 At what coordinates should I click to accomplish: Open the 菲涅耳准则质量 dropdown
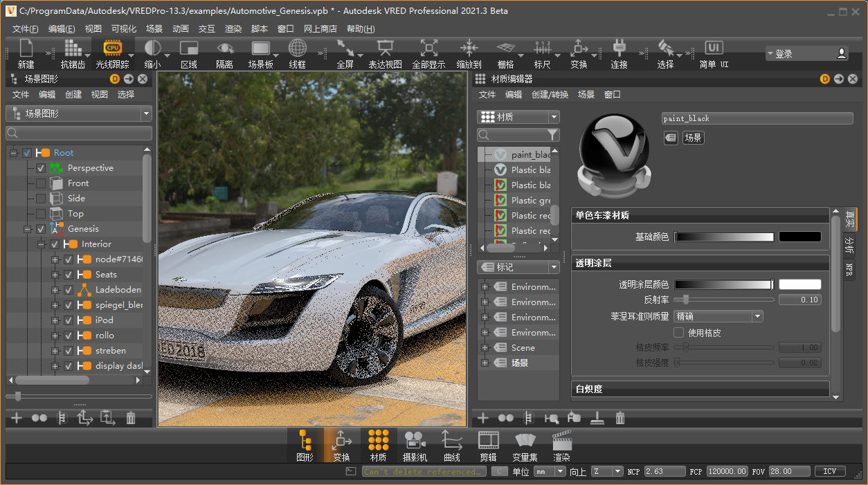pyautogui.click(x=718, y=316)
